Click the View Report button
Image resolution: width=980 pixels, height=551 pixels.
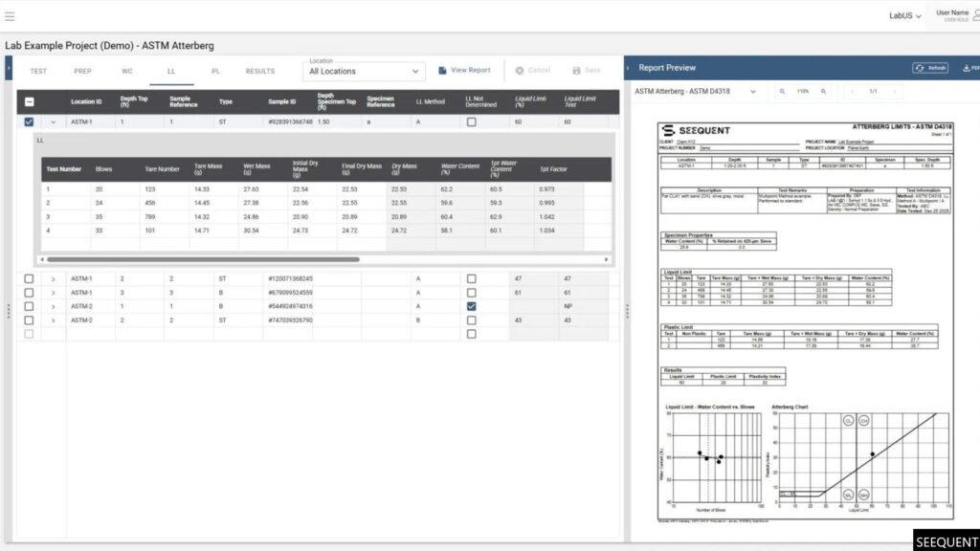tap(464, 71)
